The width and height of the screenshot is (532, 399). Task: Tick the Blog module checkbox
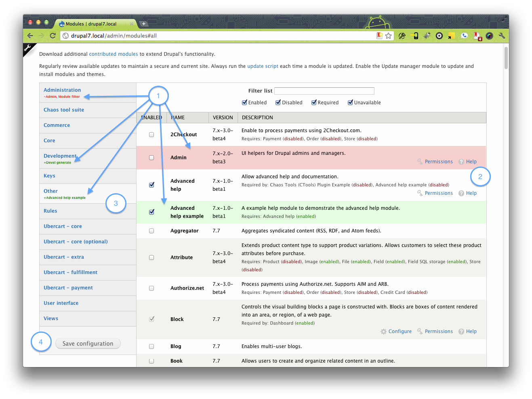(151, 346)
